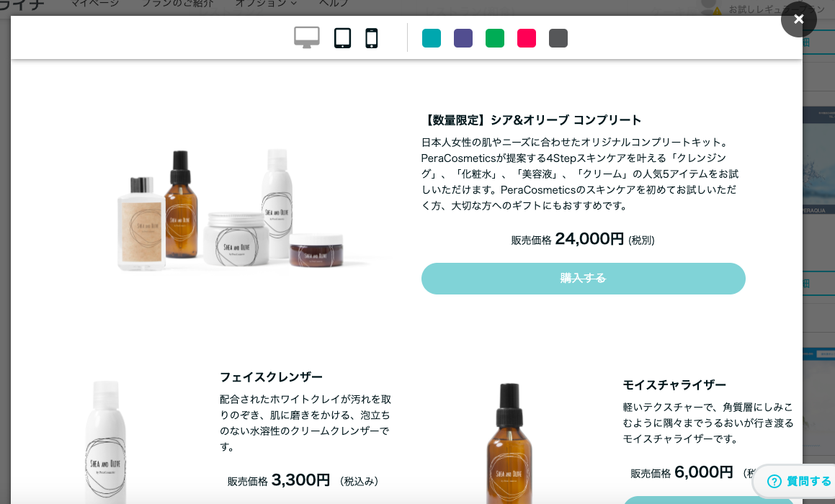Open the マイページ menu item
This screenshot has height=504, width=835.
(x=95, y=4)
